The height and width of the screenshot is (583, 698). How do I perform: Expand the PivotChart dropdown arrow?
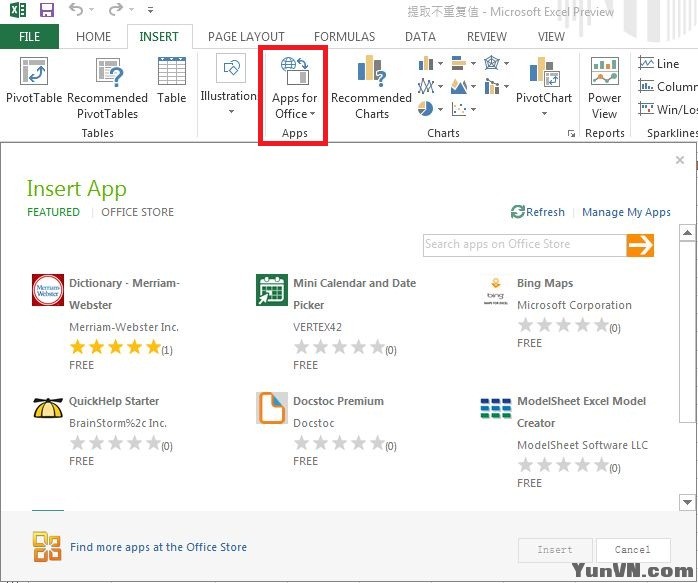tap(544, 114)
